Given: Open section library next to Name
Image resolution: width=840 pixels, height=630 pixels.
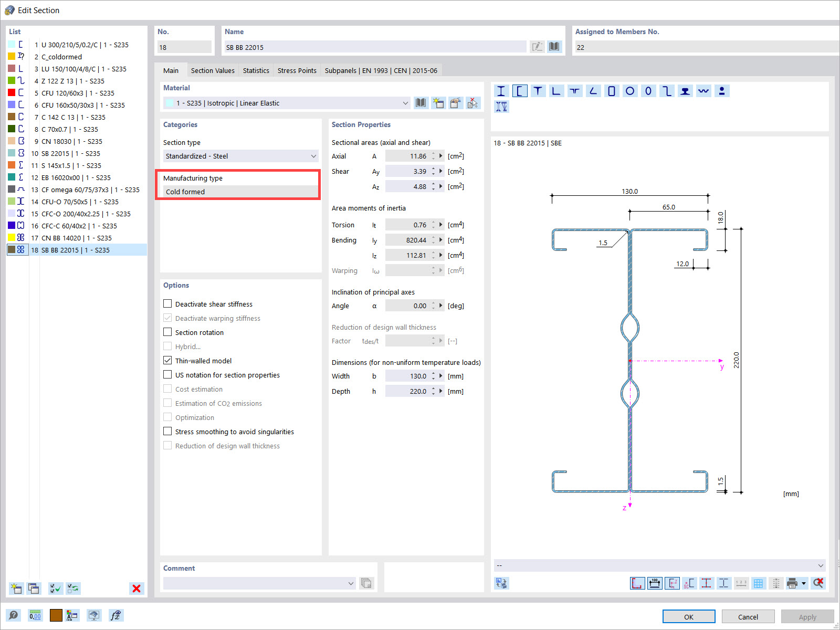Looking at the screenshot, I should coord(554,47).
